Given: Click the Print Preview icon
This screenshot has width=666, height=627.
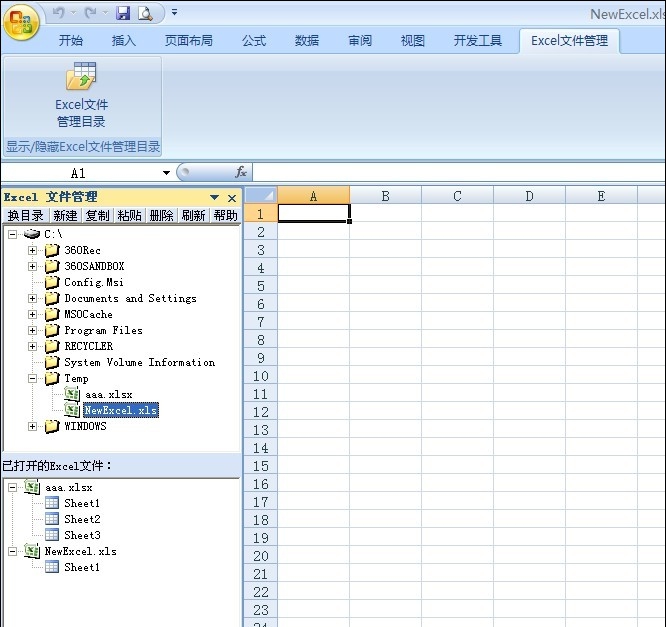Looking at the screenshot, I should pyautogui.click(x=145, y=13).
